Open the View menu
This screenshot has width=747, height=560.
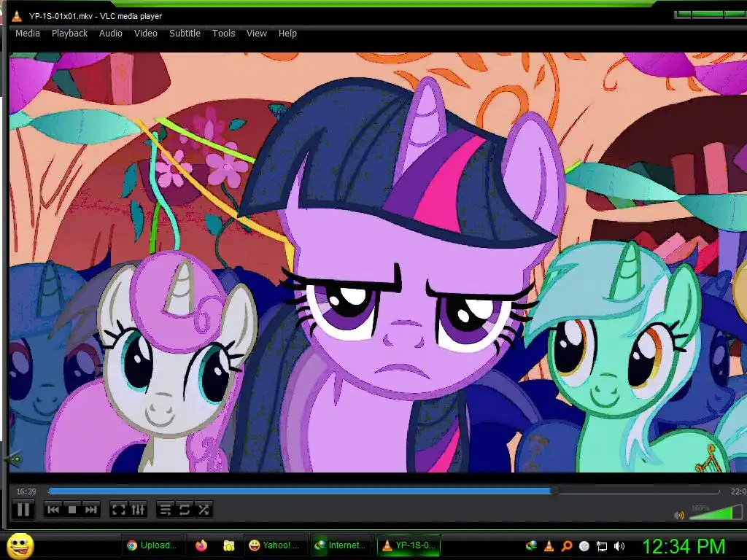(256, 34)
